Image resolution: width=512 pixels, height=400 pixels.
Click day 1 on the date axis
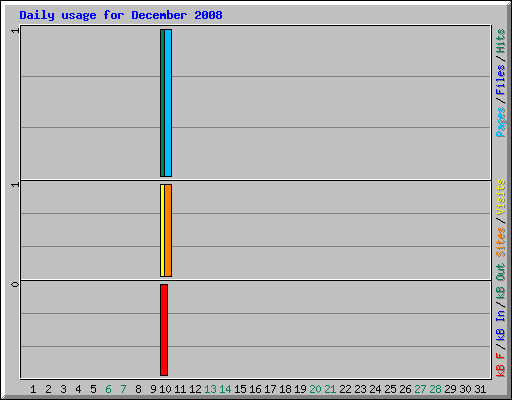click(x=33, y=389)
